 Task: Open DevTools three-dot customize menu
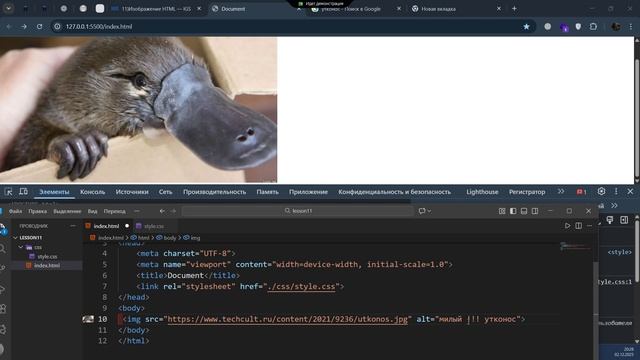point(616,191)
